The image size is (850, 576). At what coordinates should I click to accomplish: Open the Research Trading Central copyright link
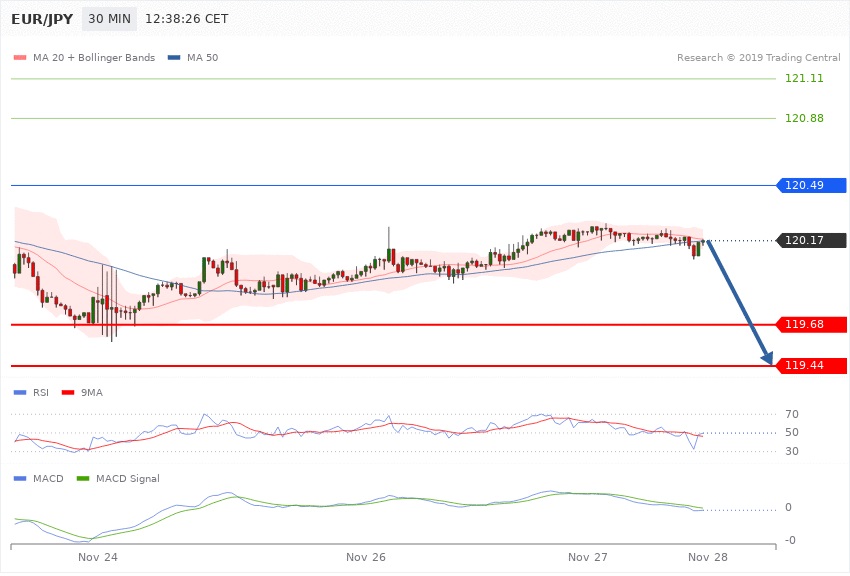[x=757, y=58]
